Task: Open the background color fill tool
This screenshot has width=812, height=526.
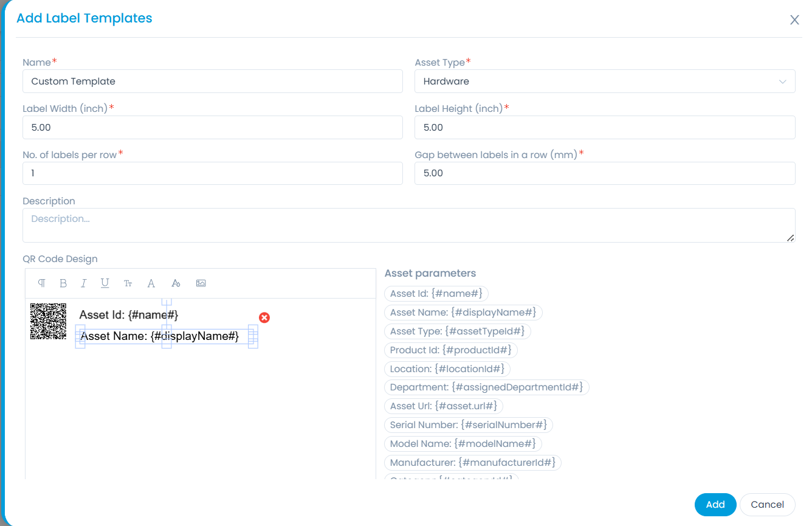Action: click(x=176, y=283)
